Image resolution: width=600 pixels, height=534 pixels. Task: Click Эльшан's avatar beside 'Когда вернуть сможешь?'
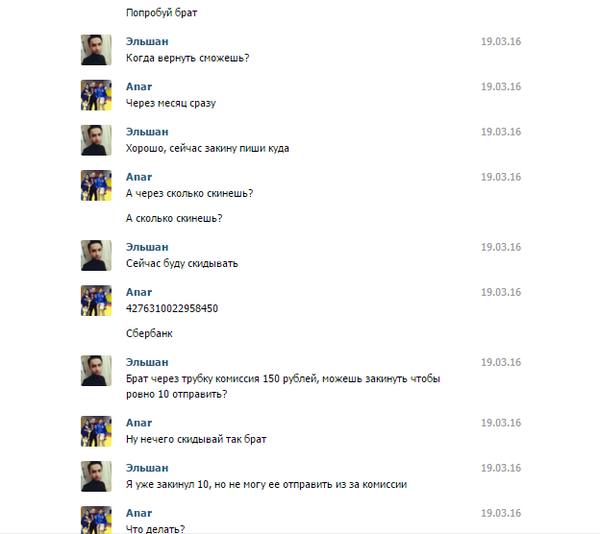tap(95, 49)
